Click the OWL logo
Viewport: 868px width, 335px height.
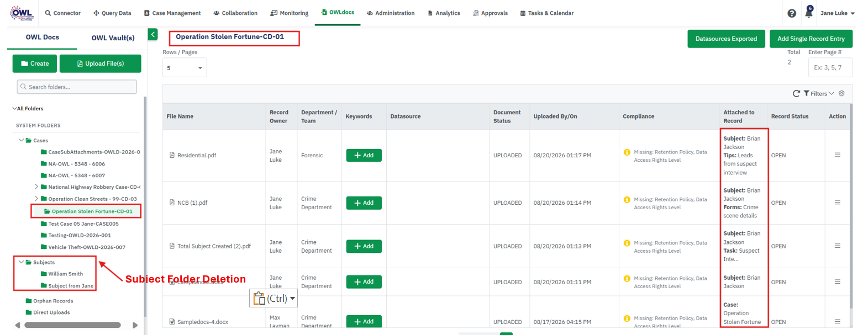(x=22, y=13)
